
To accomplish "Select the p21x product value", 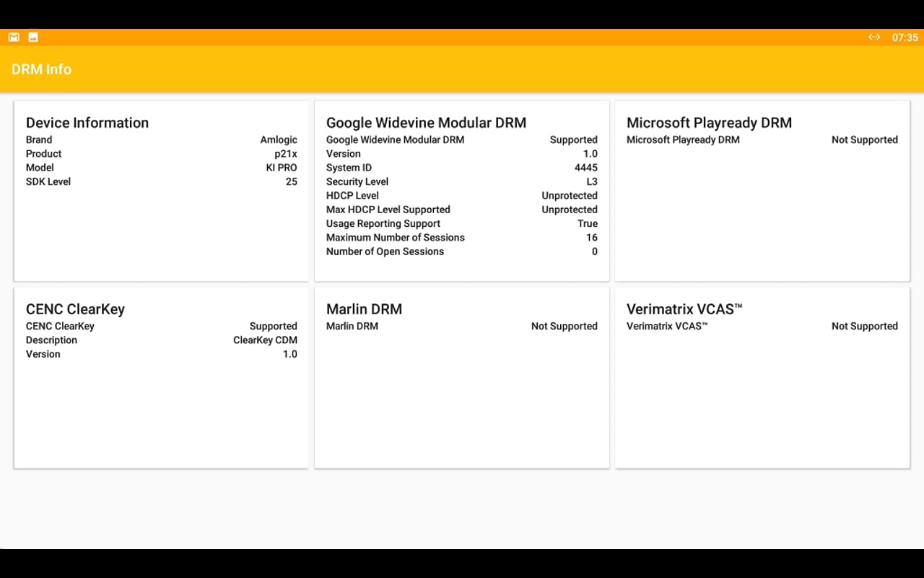I will tap(286, 154).
